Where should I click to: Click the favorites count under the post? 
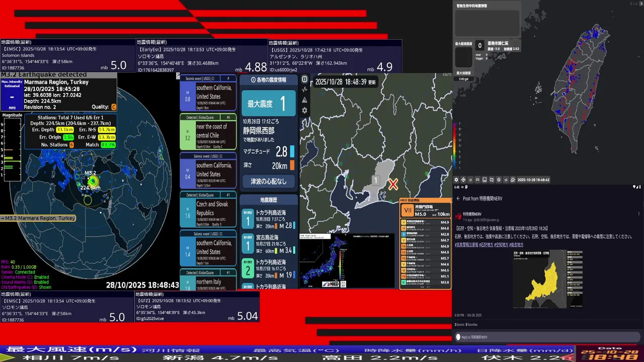tap(471, 325)
